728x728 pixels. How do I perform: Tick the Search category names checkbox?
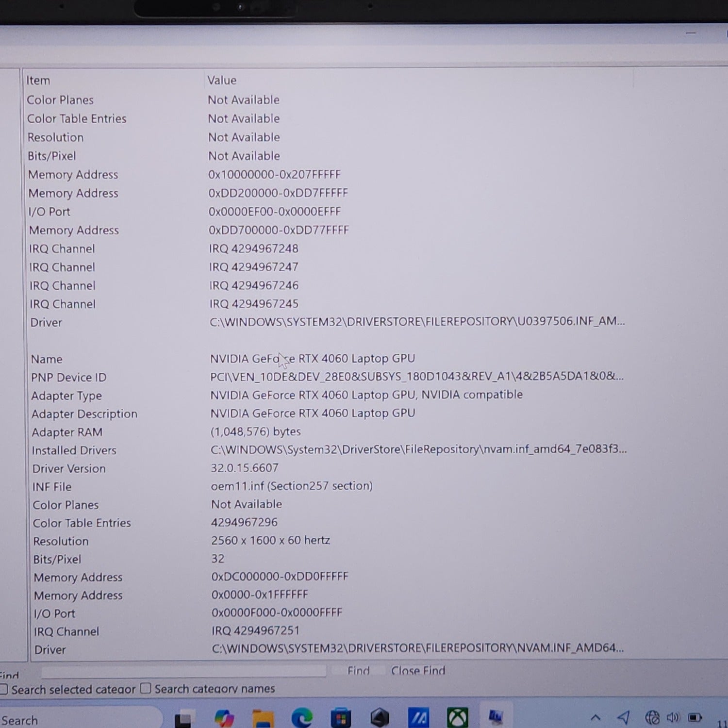146,688
